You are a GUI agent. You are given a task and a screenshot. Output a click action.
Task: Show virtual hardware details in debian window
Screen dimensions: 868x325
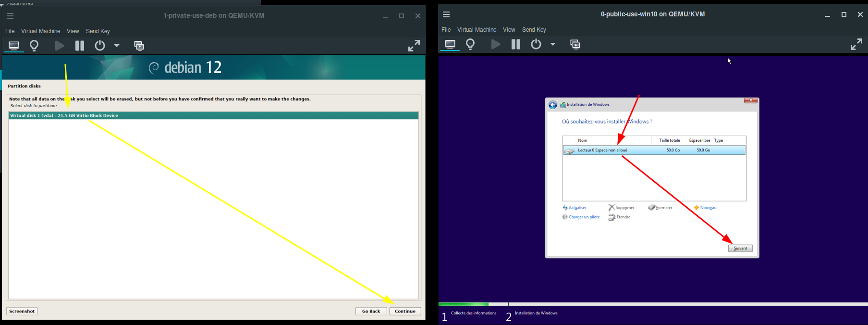(34, 46)
